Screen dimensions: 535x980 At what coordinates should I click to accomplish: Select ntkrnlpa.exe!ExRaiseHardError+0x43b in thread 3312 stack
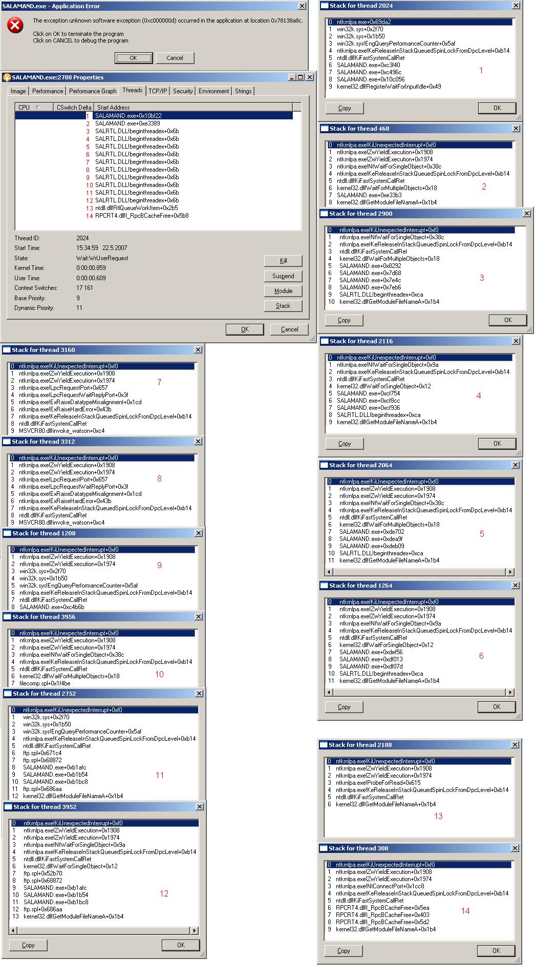click(x=101, y=501)
